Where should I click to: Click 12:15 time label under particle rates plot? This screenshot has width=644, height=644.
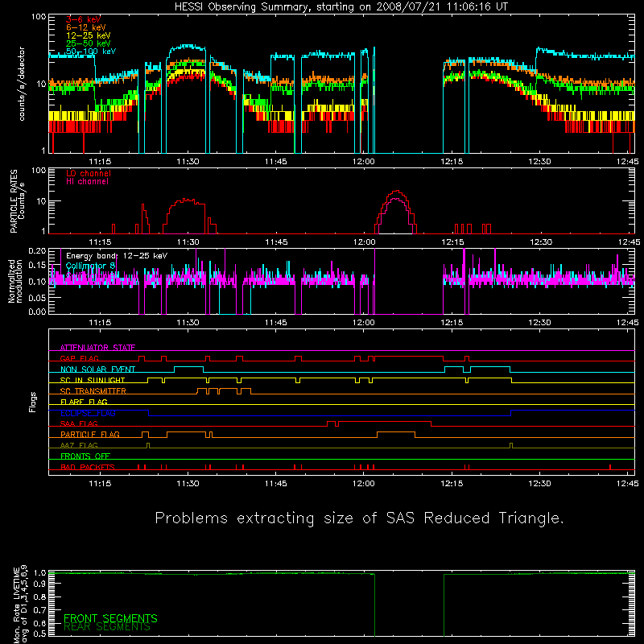coord(452,242)
